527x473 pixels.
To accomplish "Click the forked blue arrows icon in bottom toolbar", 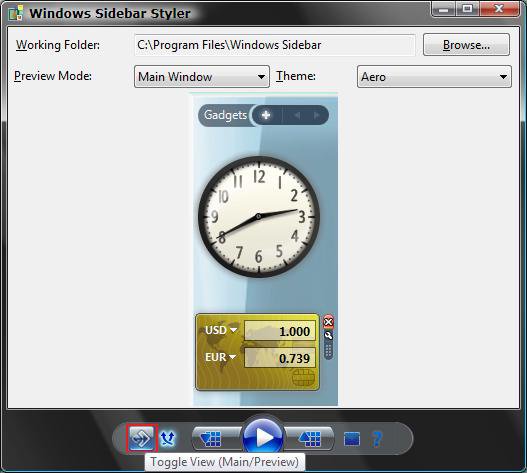I will (167, 438).
